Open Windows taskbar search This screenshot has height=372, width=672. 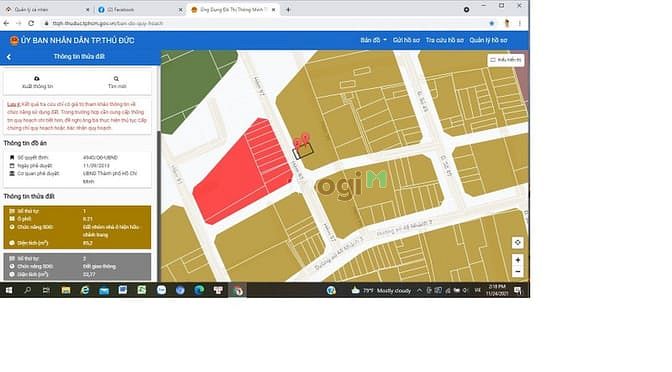pos(27,290)
